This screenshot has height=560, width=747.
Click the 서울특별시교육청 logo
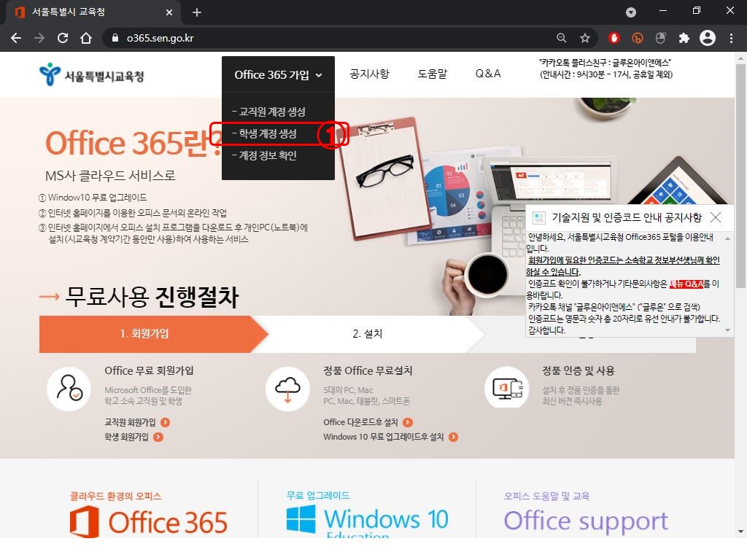[91, 74]
